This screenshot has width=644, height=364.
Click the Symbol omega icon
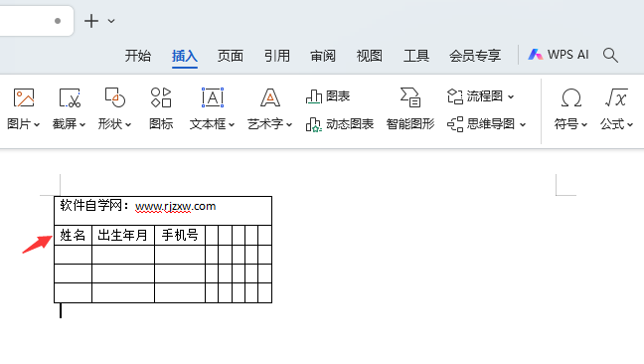(570, 98)
